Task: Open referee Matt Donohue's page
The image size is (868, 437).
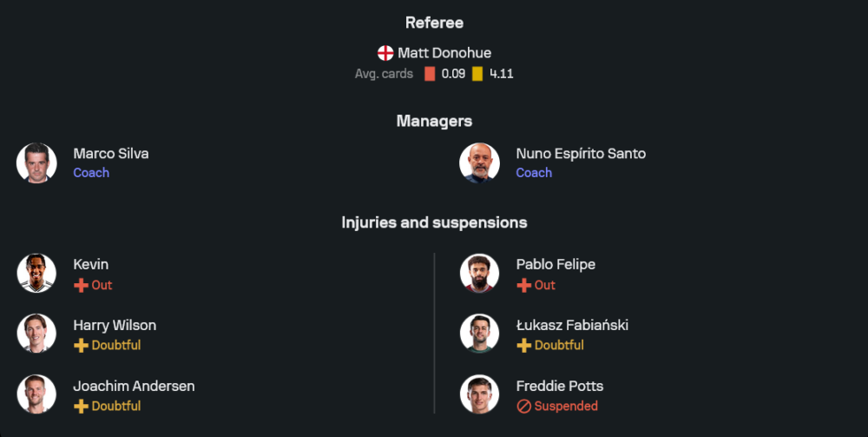Action: point(444,53)
